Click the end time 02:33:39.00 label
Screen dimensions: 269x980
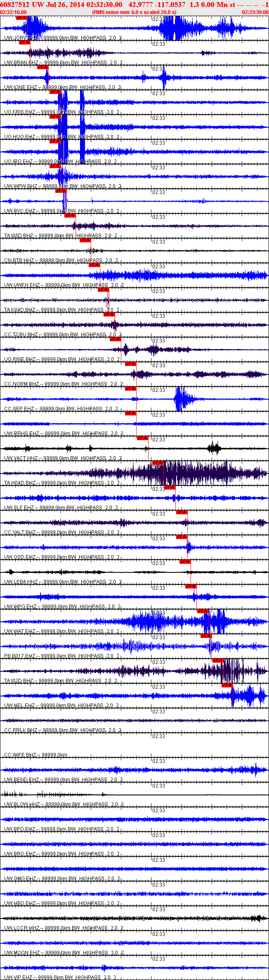click(x=255, y=12)
